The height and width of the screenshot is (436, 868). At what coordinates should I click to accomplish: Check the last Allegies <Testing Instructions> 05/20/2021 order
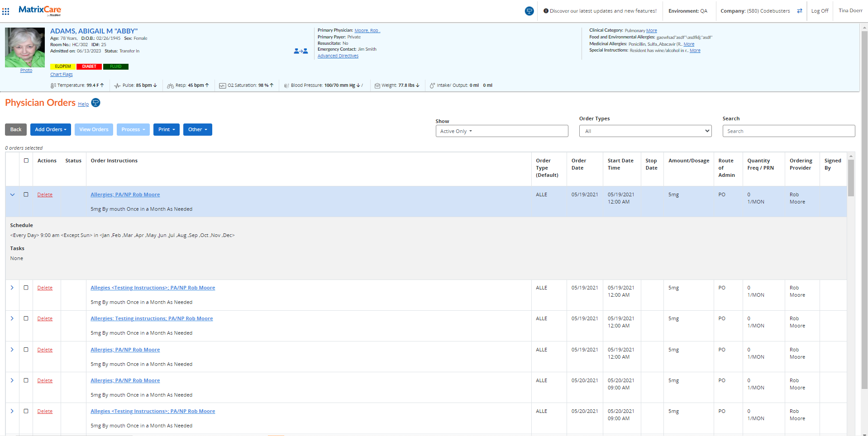click(x=26, y=411)
